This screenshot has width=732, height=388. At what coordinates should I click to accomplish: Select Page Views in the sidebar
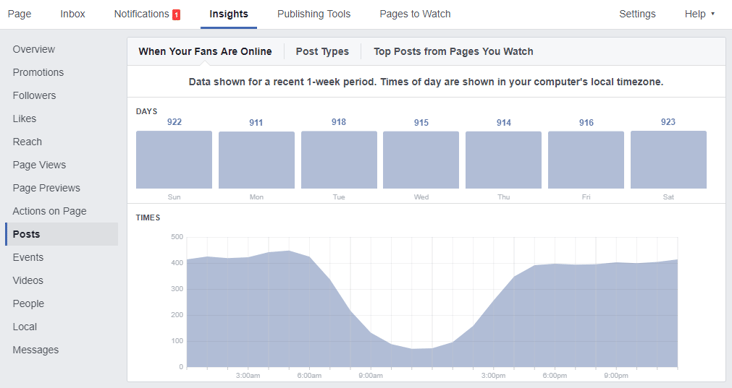point(39,165)
